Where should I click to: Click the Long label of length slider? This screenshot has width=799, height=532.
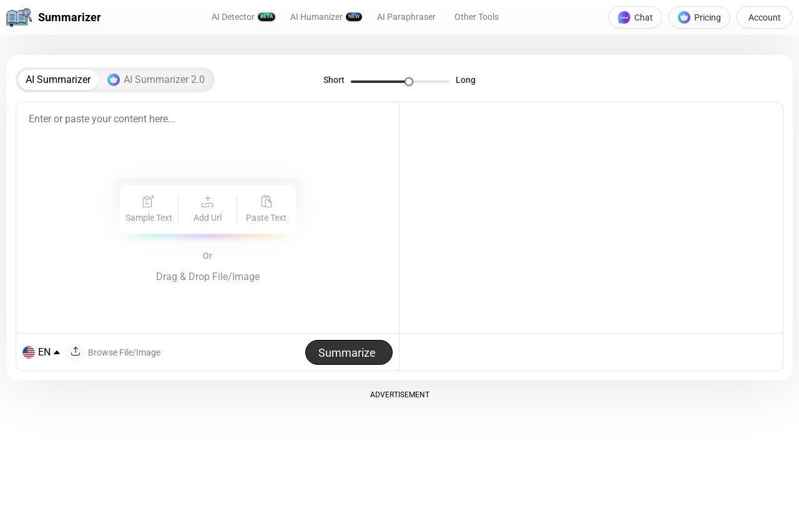pos(466,80)
